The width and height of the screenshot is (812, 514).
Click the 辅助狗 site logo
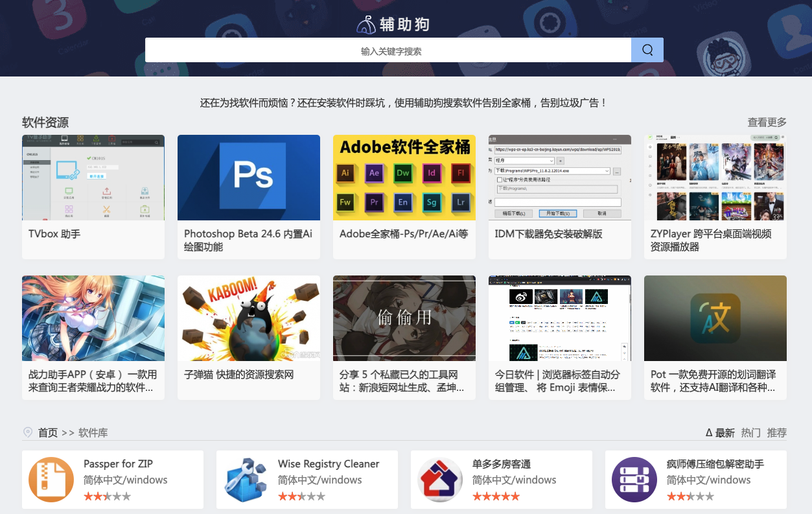[393, 24]
